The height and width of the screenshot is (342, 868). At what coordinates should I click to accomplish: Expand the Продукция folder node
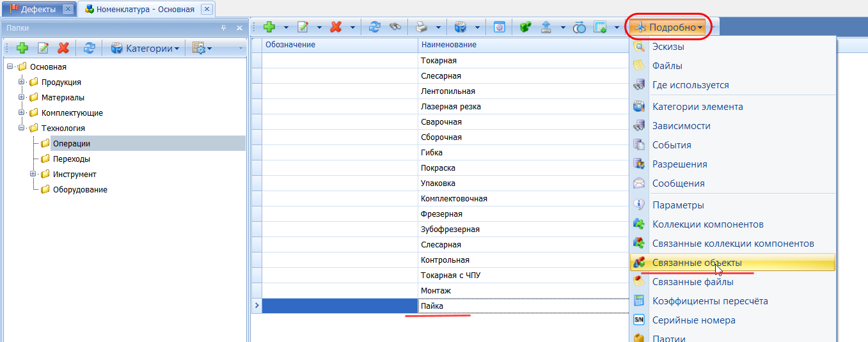(22, 82)
